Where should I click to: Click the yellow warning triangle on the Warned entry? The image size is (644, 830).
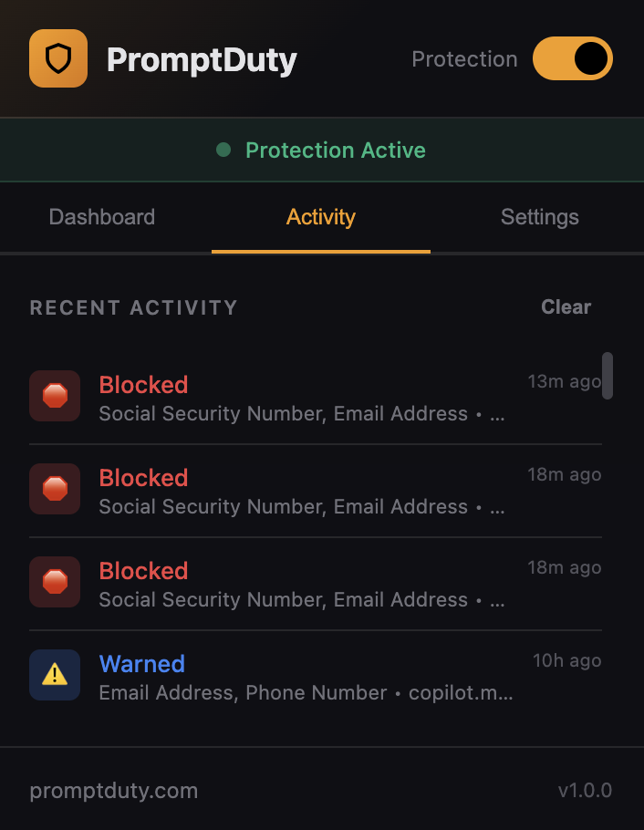[x=54, y=675]
